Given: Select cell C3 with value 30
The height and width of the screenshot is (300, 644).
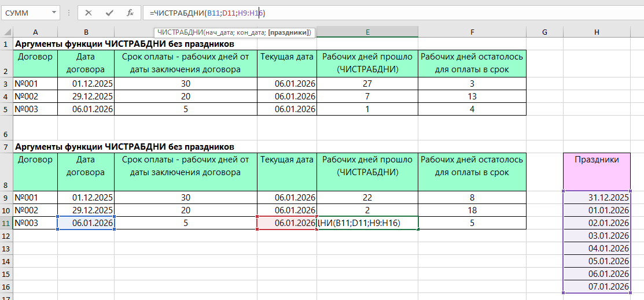Looking at the screenshot, I should point(186,84).
